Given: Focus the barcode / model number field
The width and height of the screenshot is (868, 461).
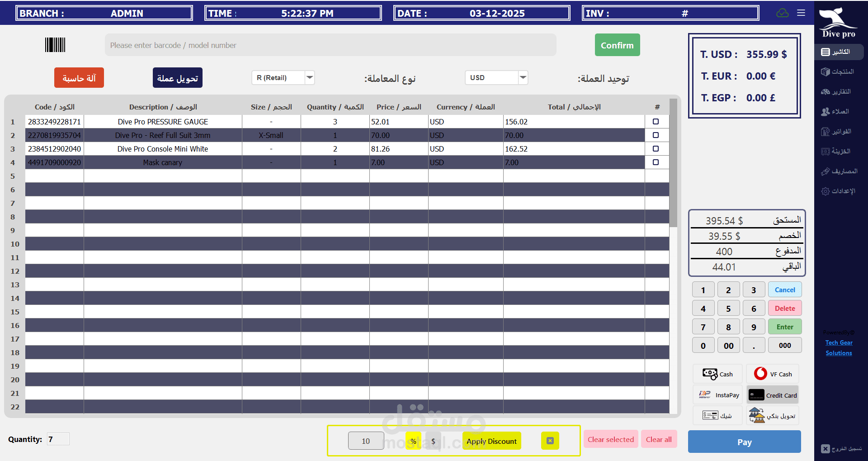Looking at the screenshot, I should click(x=330, y=45).
